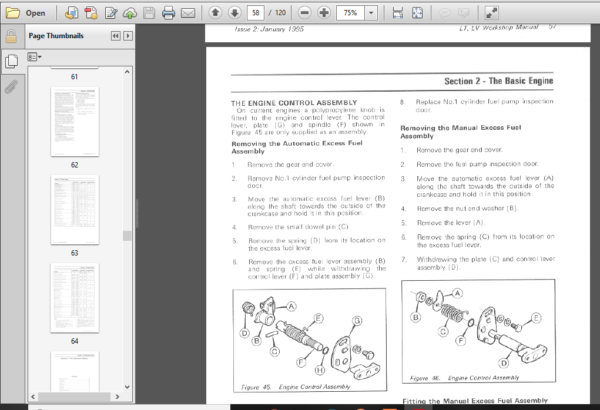Screen dimensions: 600x410
Task: Collapse the Page Thumbnails panel
Action: (115, 36)
